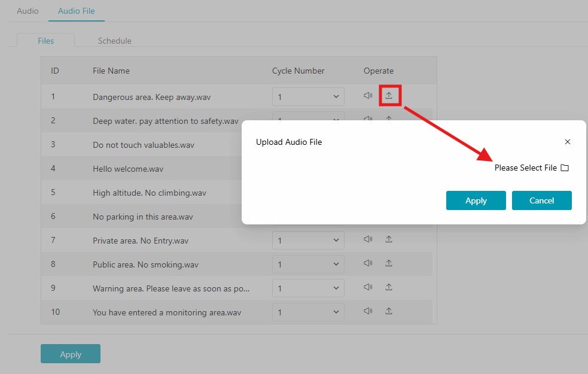588x374 pixels.
Task: Play You have entered a monitoring area.wav
Action: (x=368, y=311)
